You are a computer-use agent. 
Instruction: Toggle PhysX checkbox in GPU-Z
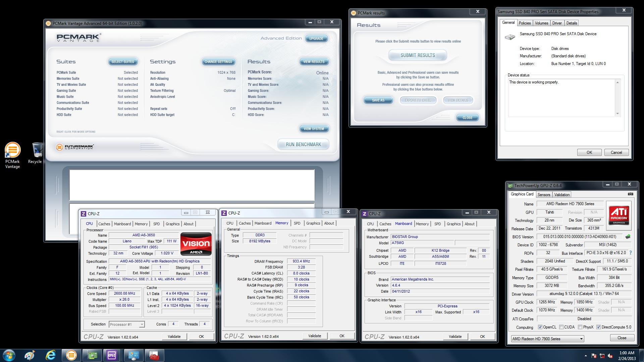tap(580, 327)
